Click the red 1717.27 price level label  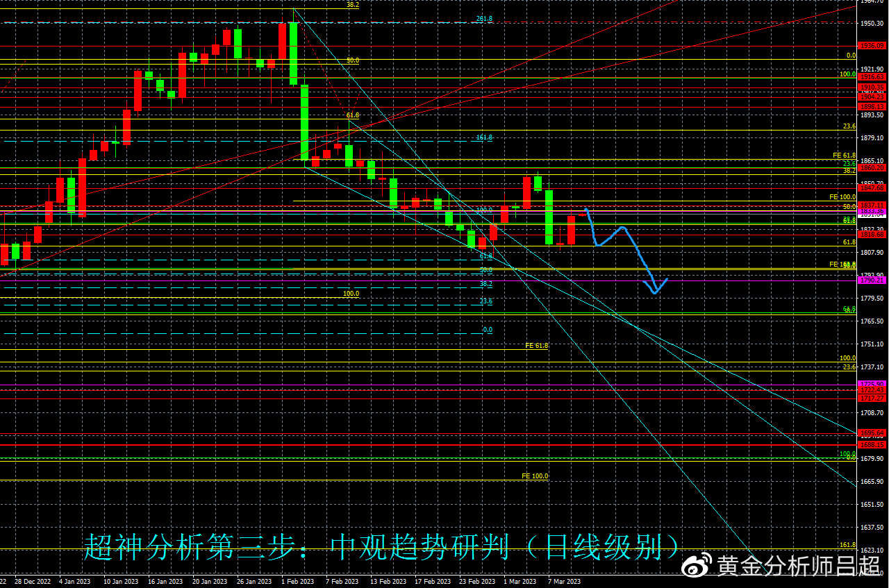tap(872, 398)
